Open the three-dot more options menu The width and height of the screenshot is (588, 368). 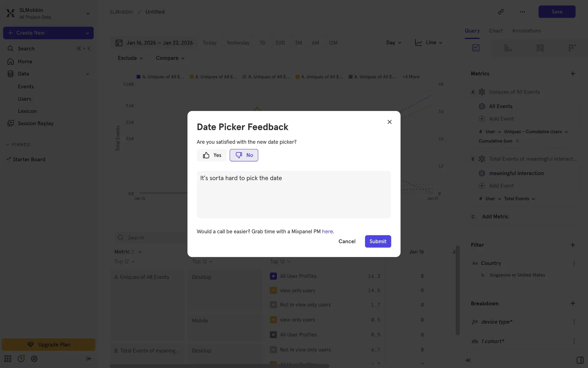[522, 12]
